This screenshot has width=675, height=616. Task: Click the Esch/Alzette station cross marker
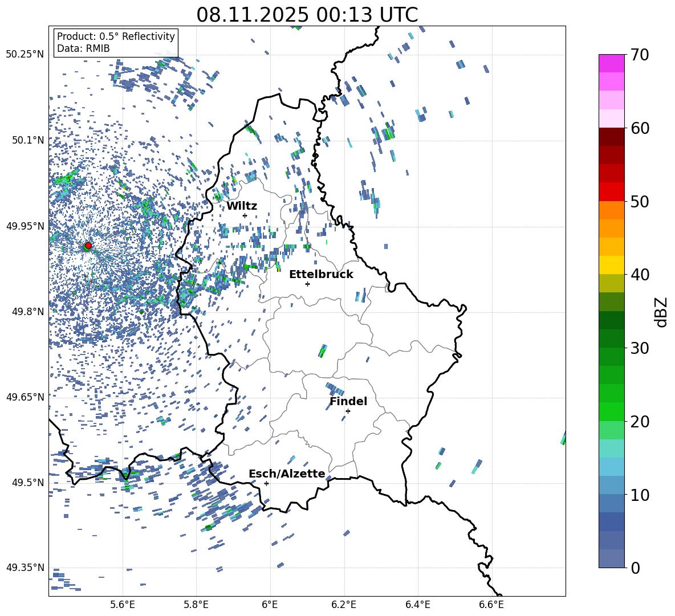pyautogui.click(x=266, y=483)
